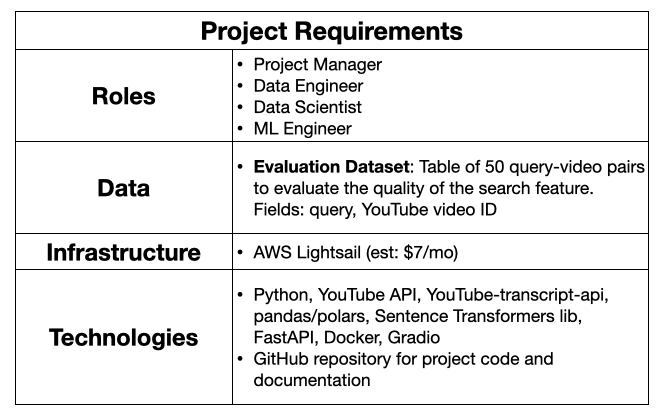Click the "Infrastructure" row header
Image resolution: width=662 pixels, height=414 pixels.
pos(122,251)
